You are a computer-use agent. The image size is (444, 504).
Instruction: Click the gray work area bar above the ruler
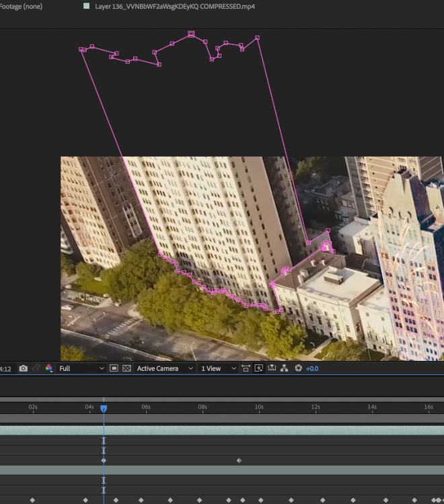coord(222,400)
